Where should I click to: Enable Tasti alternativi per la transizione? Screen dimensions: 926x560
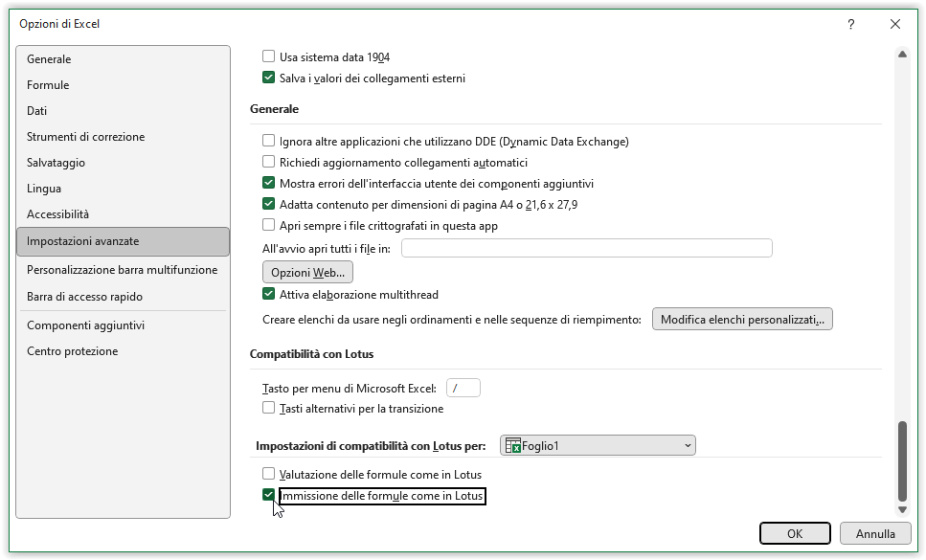[269, 409]
